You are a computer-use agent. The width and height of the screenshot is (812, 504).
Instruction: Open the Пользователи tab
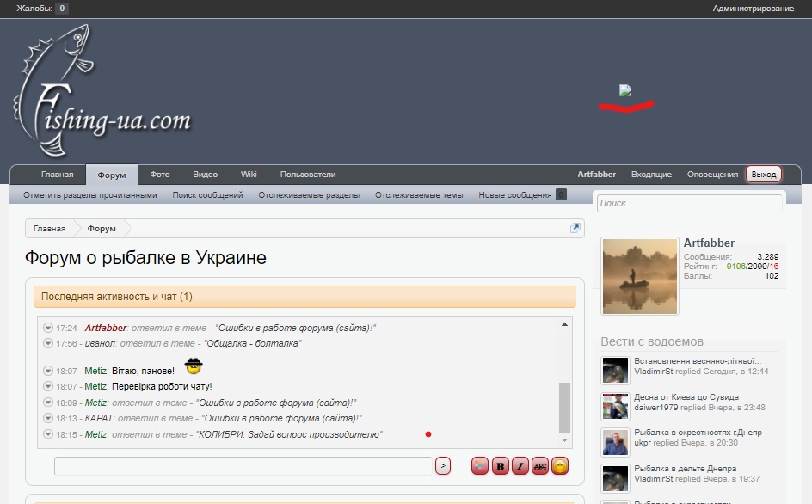(x=308, y=175)
